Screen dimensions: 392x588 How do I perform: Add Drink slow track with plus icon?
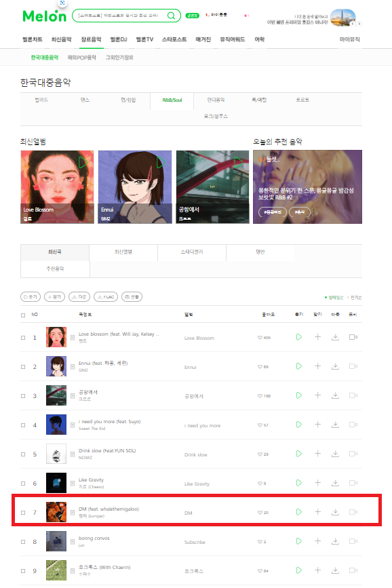(317, 454)
